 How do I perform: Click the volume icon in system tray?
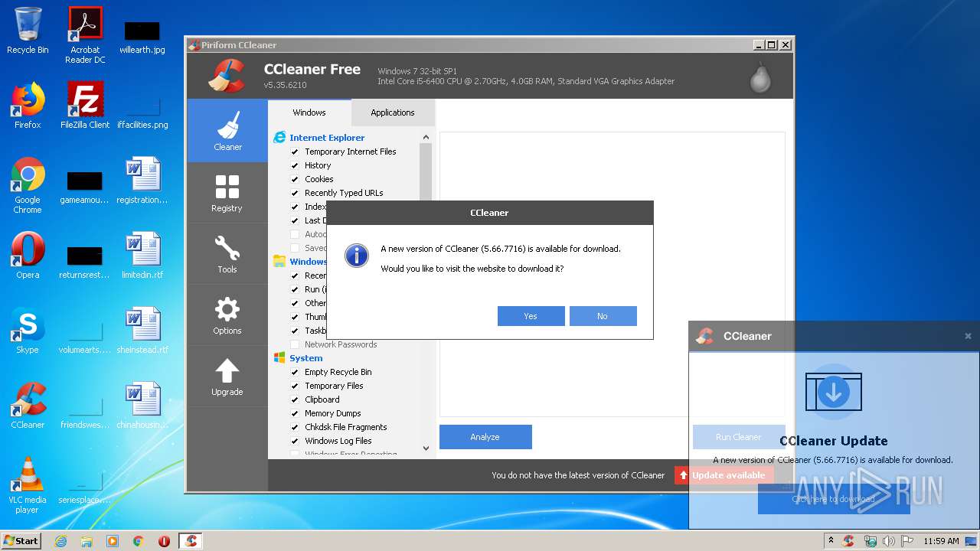888,541
